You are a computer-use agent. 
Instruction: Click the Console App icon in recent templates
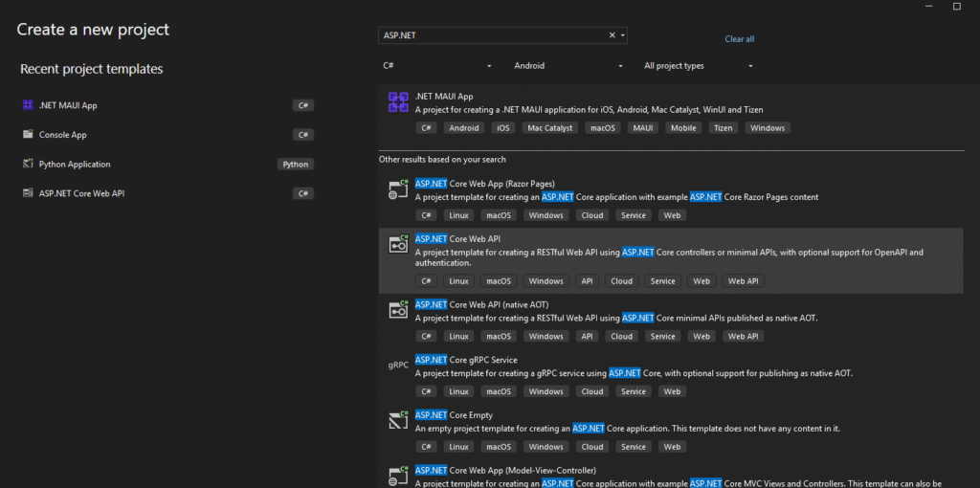coord(28,135)
